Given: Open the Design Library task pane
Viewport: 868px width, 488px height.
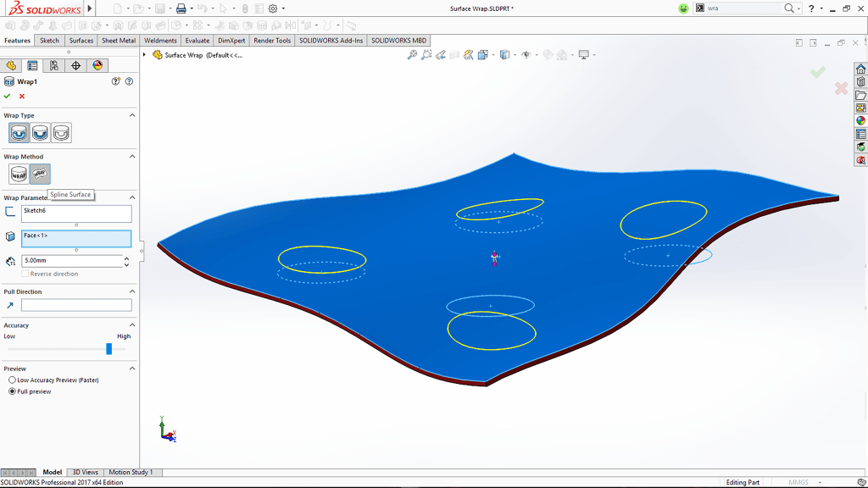Looking at the screenshot, I should click(x=861, y=81).
